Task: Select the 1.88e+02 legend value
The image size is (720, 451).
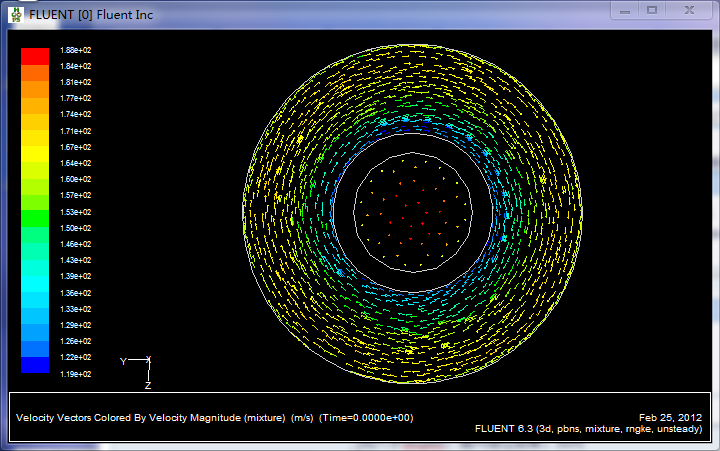Action: pos(76,50)
